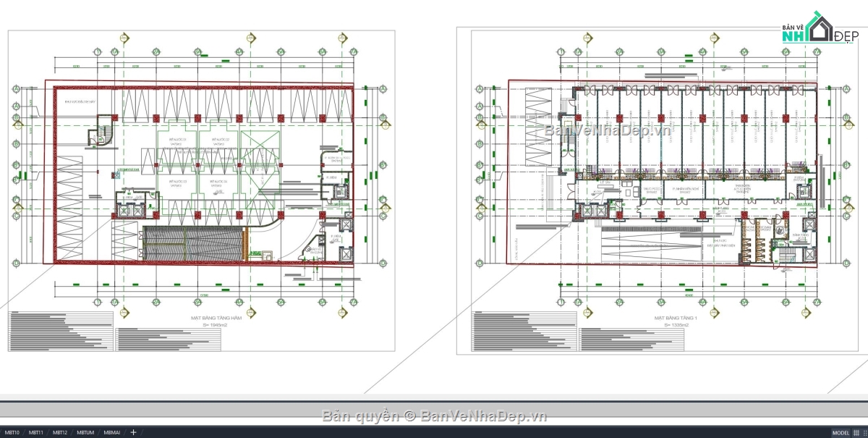Toggle snap mode dotted icon in status bar

coord(865,433)
